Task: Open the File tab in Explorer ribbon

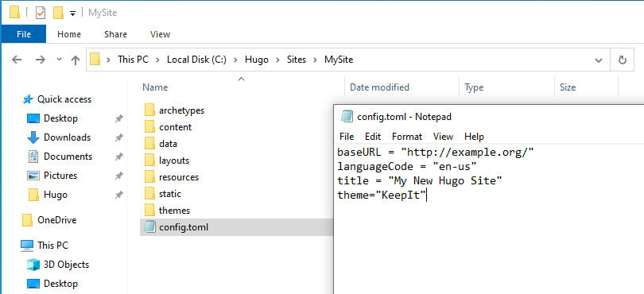Action: (x=24, y=34)
